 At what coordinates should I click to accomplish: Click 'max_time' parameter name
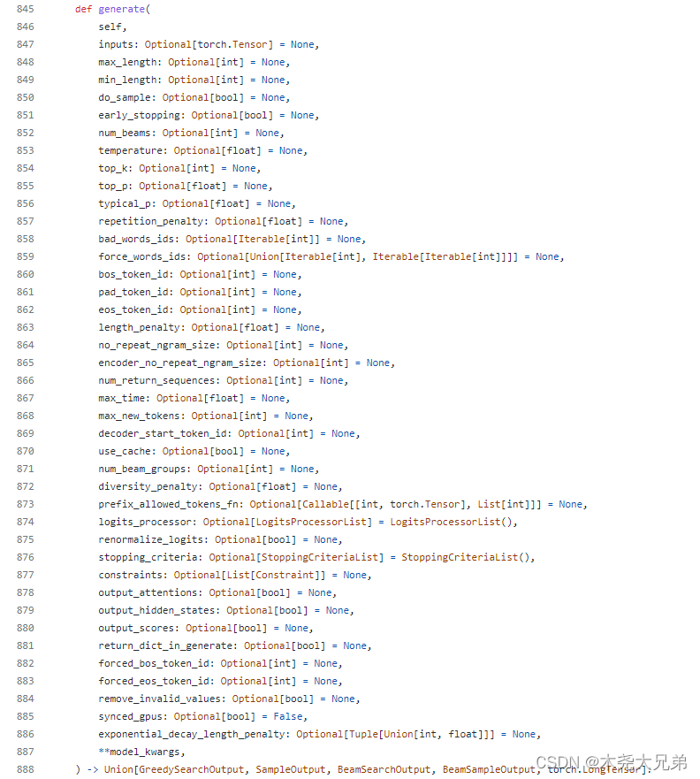pyautogui.click(x=121, y=398)
